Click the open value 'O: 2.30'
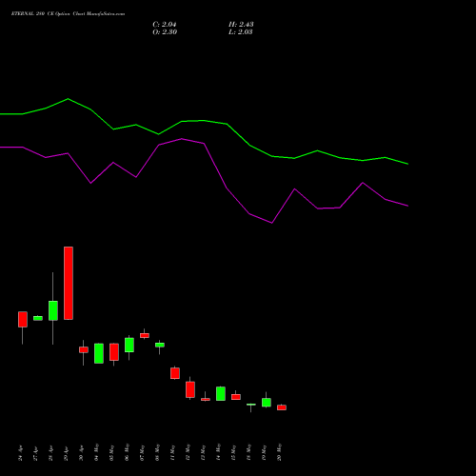The width and height of the screenshot is (476, 476). [165, 32]
